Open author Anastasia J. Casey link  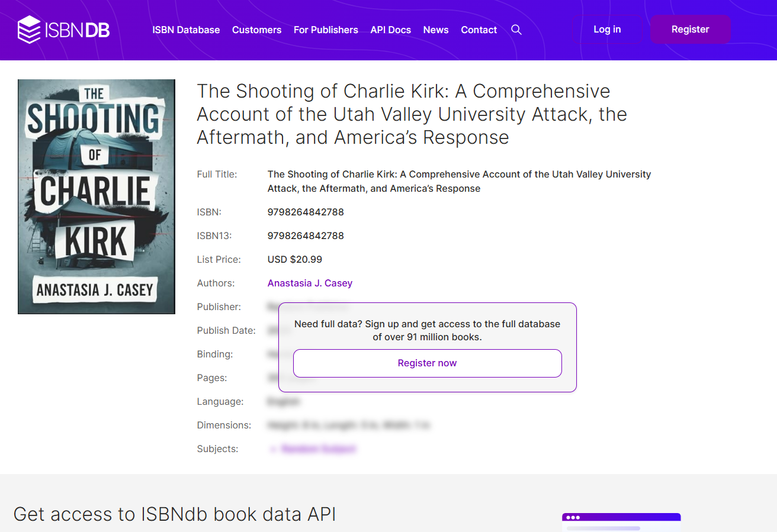[310, 283]
